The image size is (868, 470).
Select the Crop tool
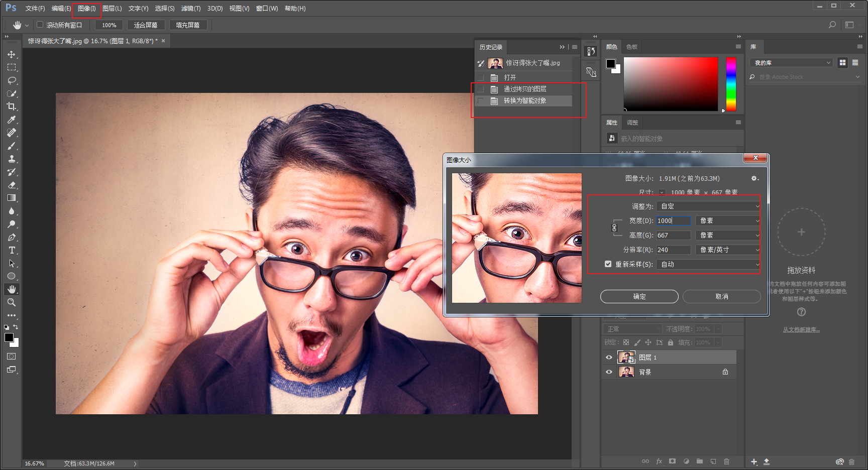(x=12, y=106)
